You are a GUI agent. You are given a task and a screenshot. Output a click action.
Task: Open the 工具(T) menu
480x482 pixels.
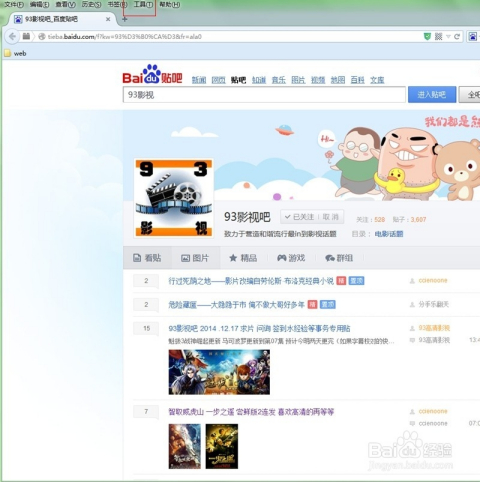143,5
